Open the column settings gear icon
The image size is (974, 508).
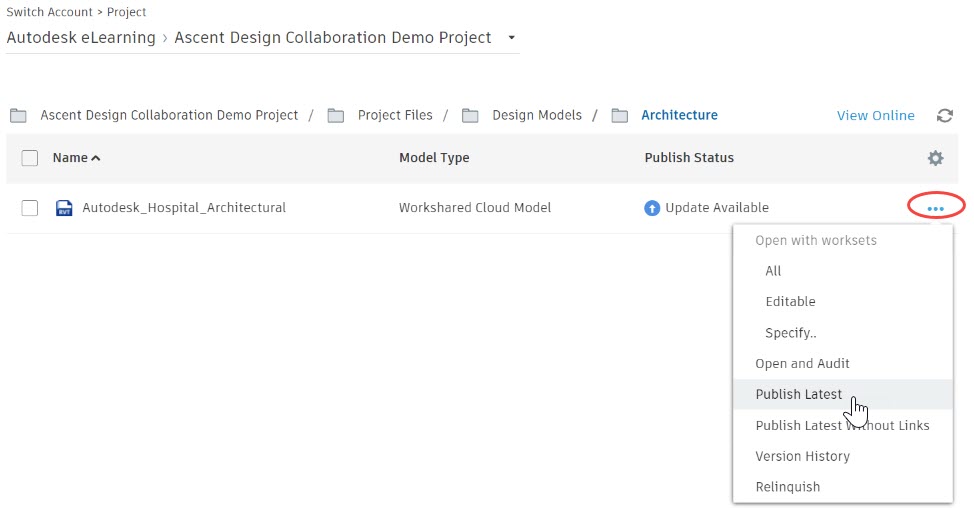[935, 158]
